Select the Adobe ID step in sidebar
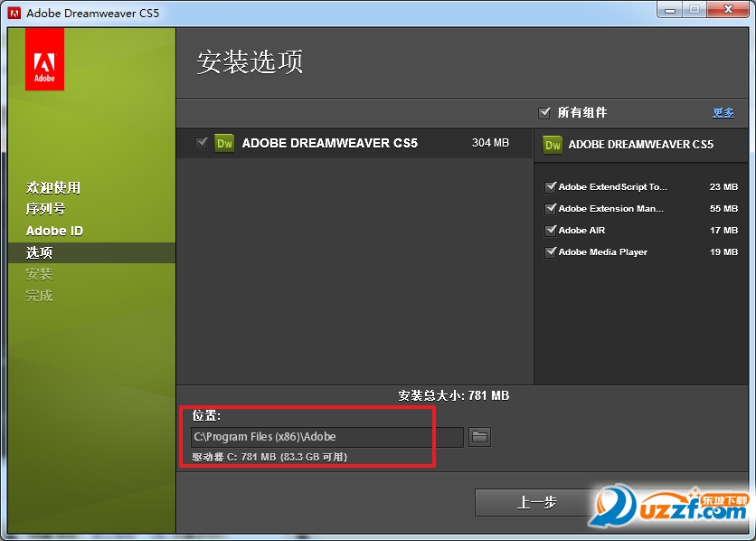Screen dimensions: 756x541 point(54,231)
